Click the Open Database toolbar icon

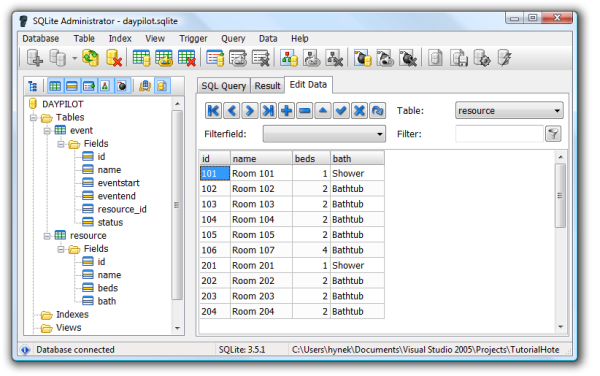tap(58, 59)
